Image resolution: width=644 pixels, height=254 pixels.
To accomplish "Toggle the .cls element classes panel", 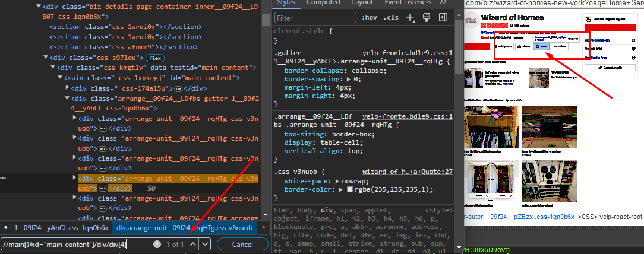I will [391, 18].
